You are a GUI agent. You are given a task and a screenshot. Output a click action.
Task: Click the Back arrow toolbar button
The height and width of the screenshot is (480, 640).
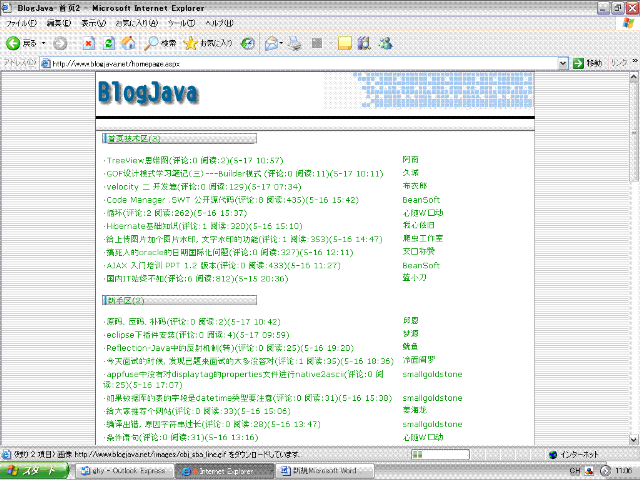pyautogui.click(x=13, y=43)
